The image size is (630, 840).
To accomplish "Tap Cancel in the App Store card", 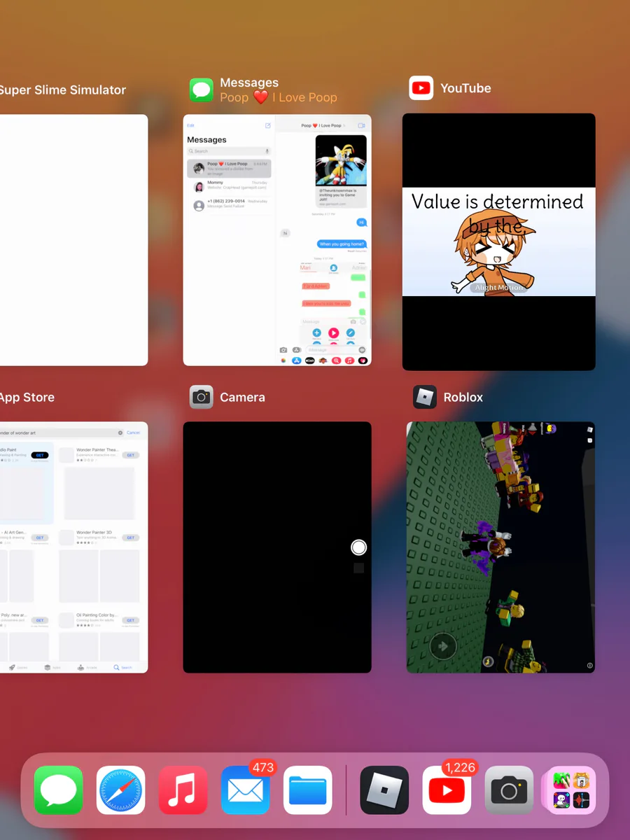I will [x=133, y=433].
